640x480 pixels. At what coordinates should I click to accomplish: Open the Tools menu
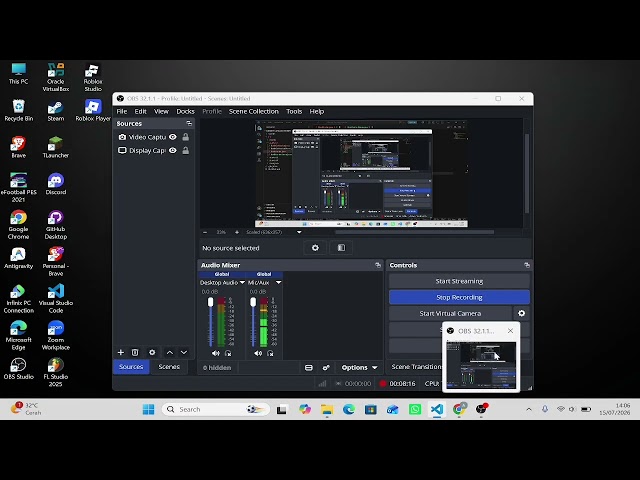click(x=294, y=111)
